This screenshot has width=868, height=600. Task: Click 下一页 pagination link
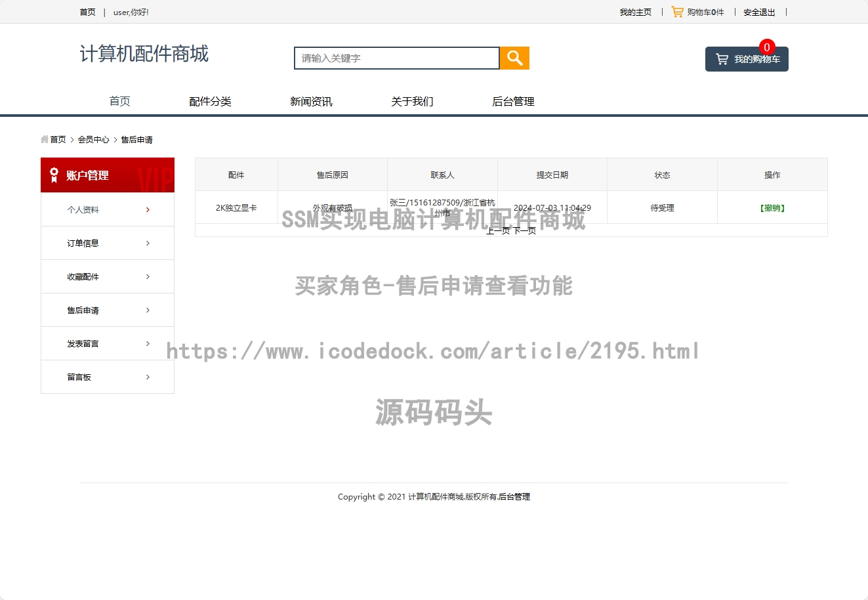(524, 230)
